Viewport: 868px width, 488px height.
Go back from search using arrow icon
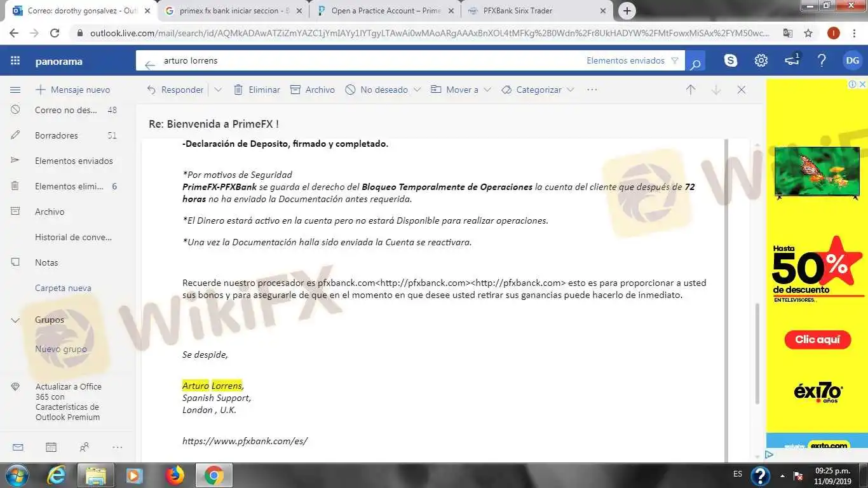tap(150, 64)
